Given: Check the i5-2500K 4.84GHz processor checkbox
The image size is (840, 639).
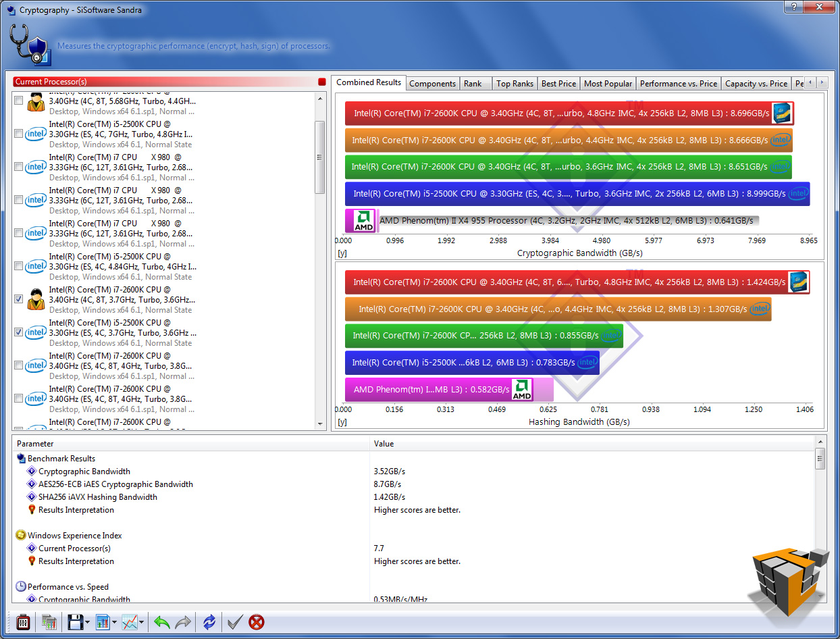Looking at the screenshot, I should 18,266.
